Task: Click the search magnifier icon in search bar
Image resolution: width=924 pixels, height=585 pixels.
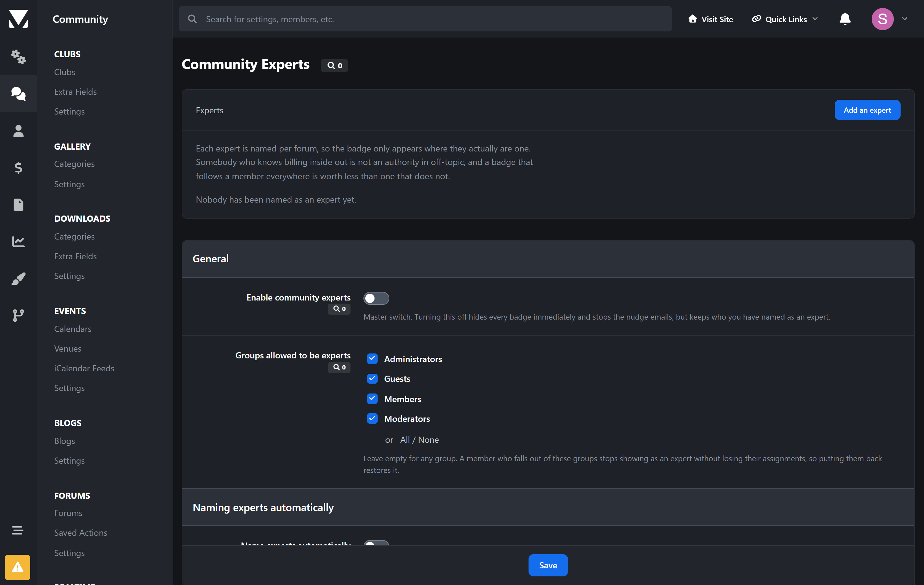Action: coord(192,19)
